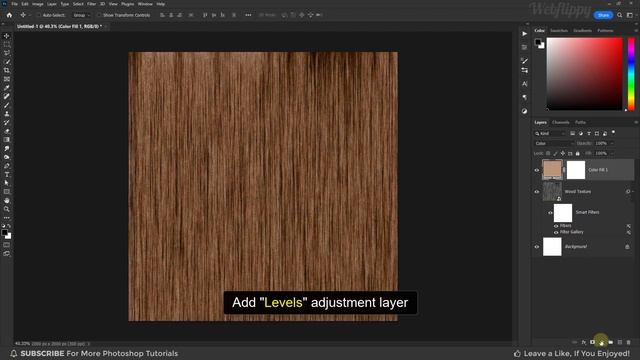Toggle Smart Filters visibility eye
The width and height of the screenshot is (640, 360).
(x=550, y=213)
